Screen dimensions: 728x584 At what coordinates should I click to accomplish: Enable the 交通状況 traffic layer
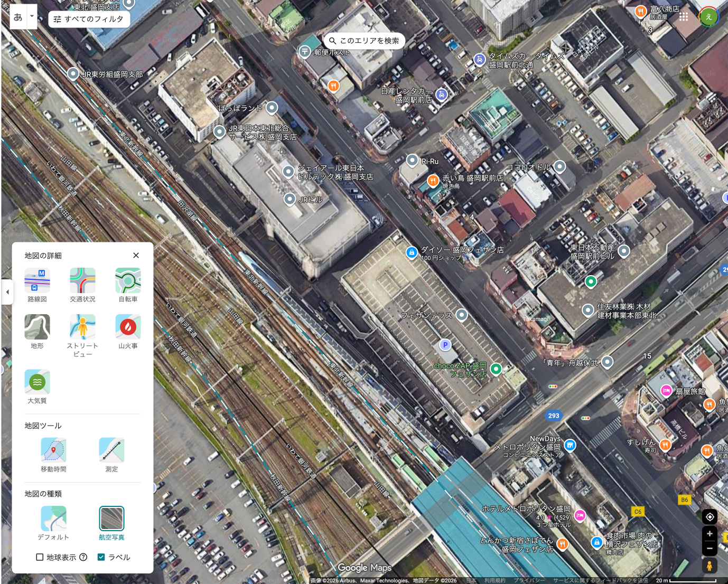[82, 280]
